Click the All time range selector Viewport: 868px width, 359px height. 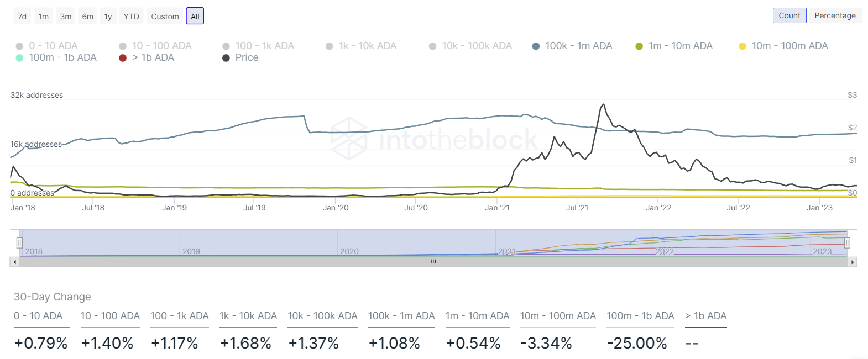point(195,16)
